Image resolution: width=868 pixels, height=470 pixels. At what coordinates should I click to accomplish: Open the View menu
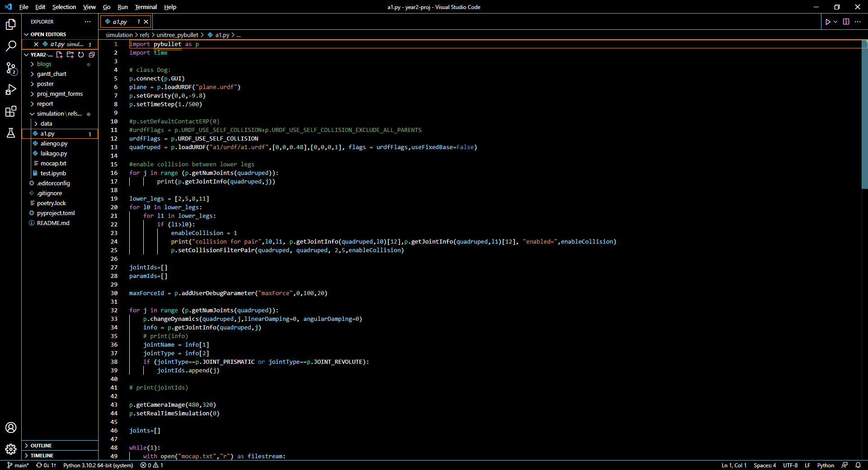(x=90, y=7)
